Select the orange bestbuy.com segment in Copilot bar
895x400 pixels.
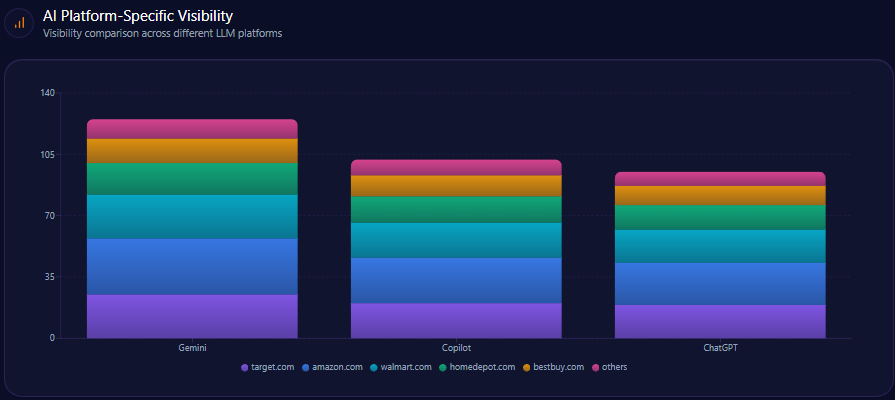click(x=456, y=186)
